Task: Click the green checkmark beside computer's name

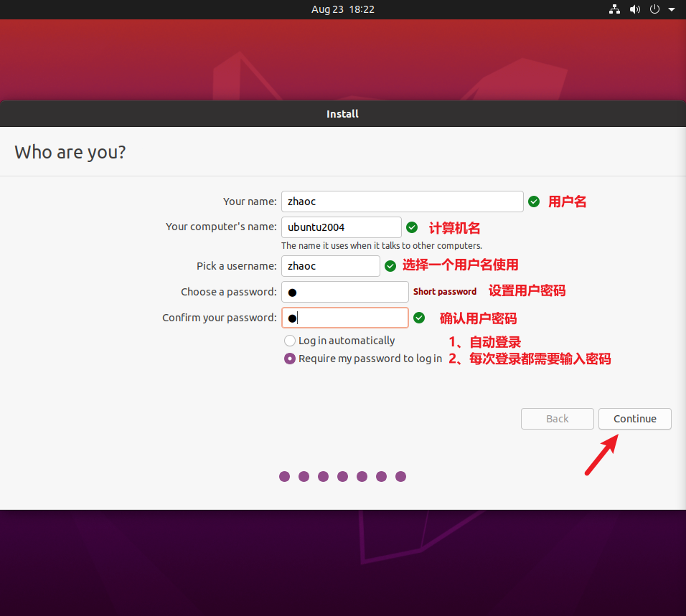Action: 412,227
